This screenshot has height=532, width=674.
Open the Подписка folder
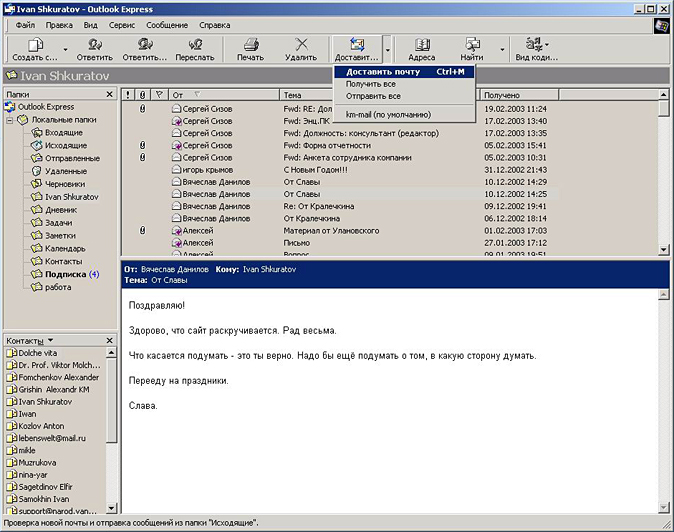tap(65, 274)
